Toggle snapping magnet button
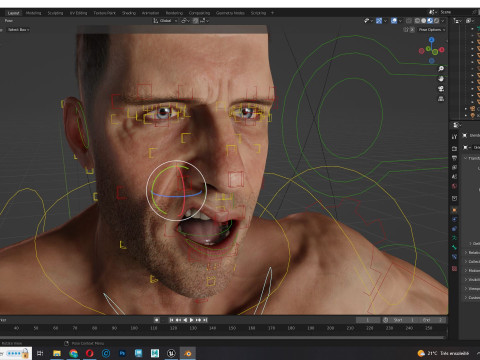 (196, 21)
